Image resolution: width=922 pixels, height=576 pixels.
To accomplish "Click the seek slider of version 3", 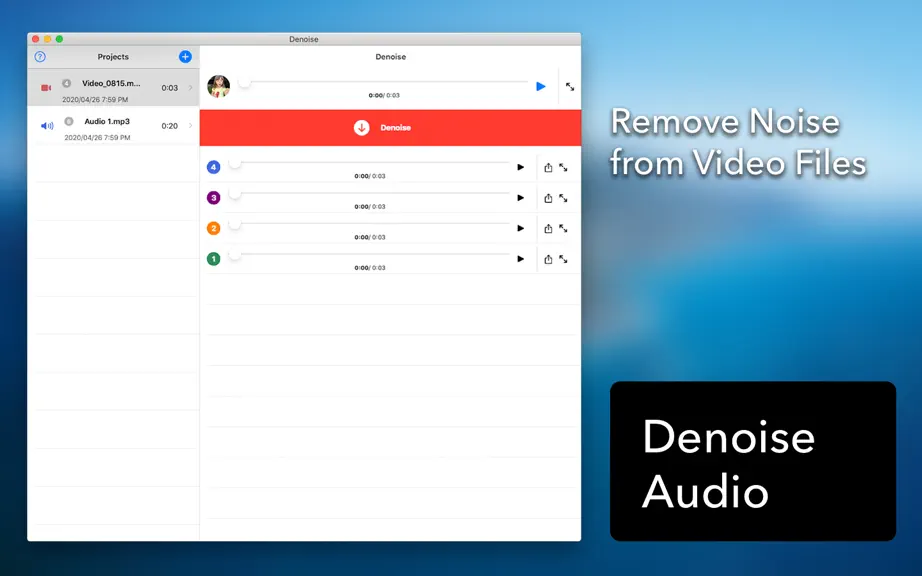I will [x=370, y=193].
